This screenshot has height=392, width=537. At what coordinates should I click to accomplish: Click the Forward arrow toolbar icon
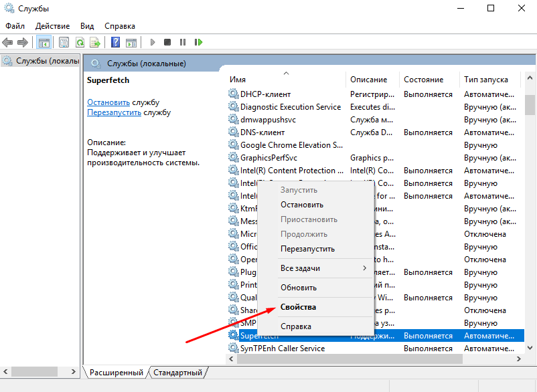[23, 42]
